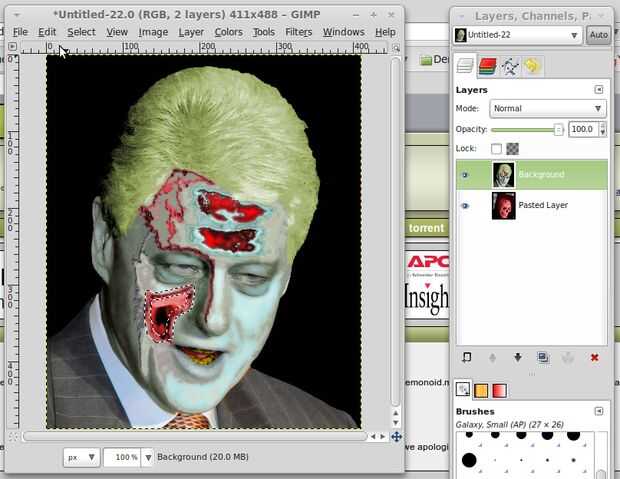Open the Edit menu

[x=47, y=32]
